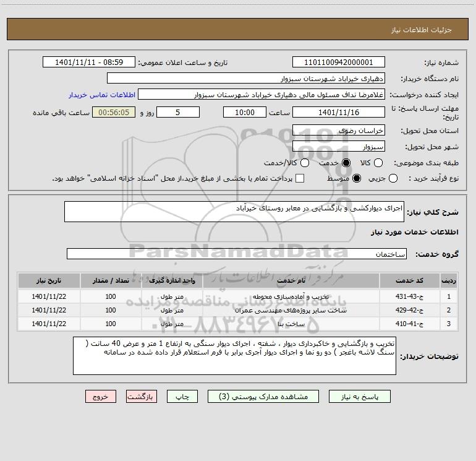This screenshot has height=461, width=476.
Task: Click the announcement date field 1401/11/11 - 08:59
Action: tap(89, 62)
